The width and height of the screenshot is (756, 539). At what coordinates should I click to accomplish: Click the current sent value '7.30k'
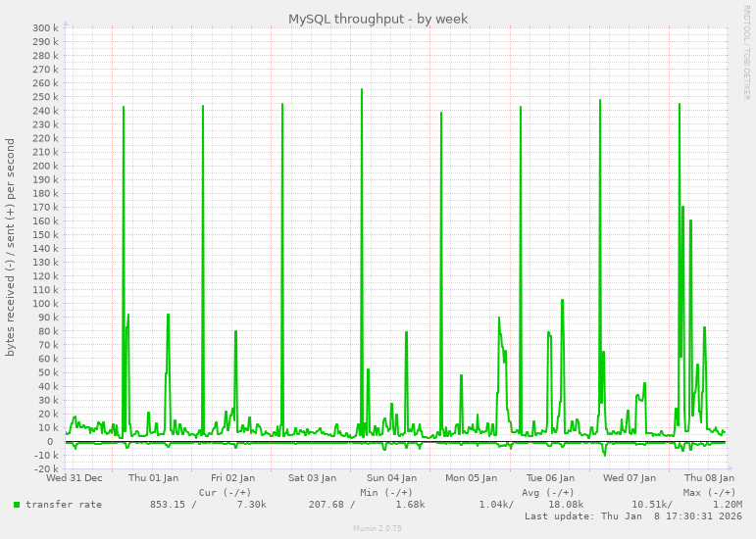(251, 505)
